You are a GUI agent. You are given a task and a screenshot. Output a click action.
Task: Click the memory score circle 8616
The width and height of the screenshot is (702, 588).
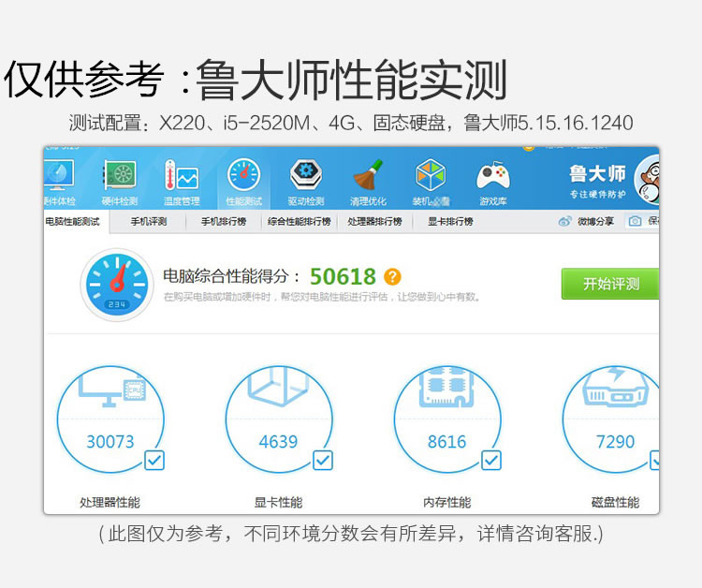point(447,419)
